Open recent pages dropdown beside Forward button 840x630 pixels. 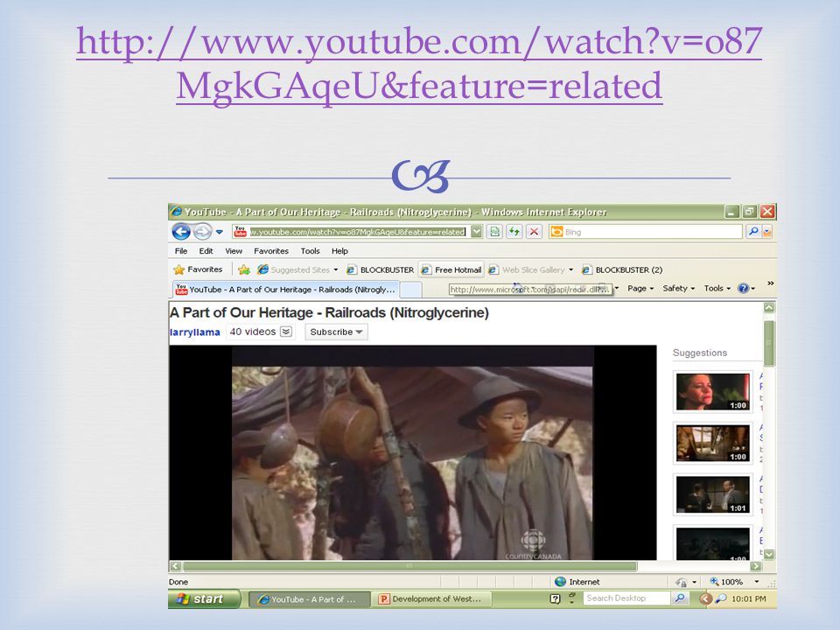[219, 232]
